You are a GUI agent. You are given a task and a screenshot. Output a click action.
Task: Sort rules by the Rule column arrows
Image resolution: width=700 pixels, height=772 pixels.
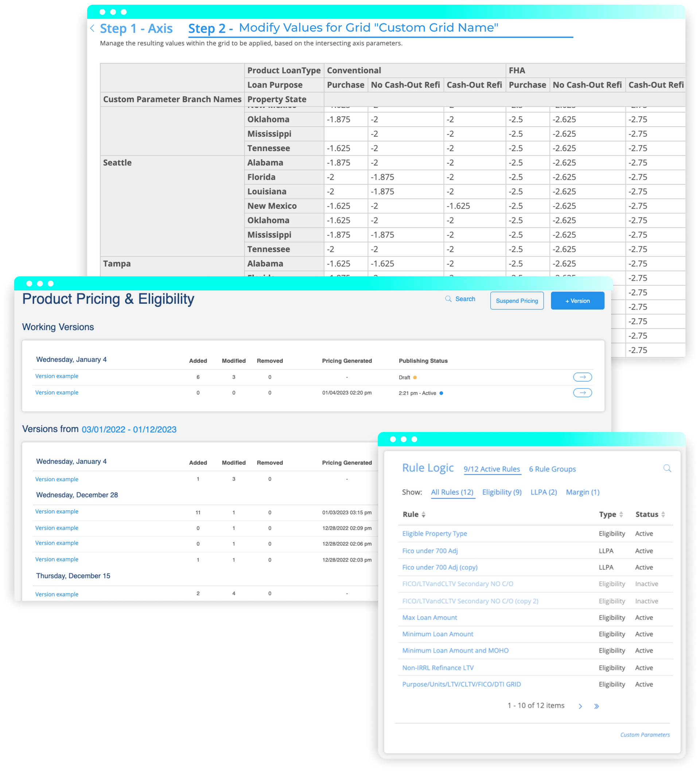423,515
